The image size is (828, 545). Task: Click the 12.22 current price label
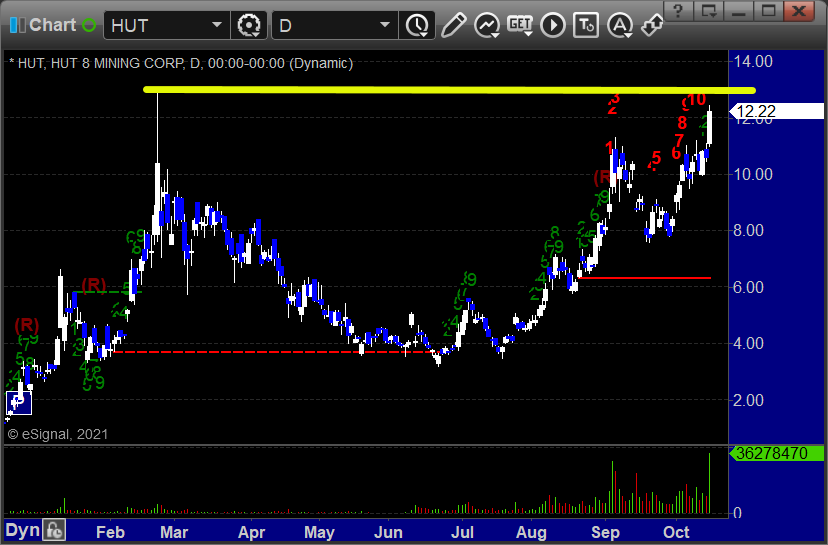[777, 111]
